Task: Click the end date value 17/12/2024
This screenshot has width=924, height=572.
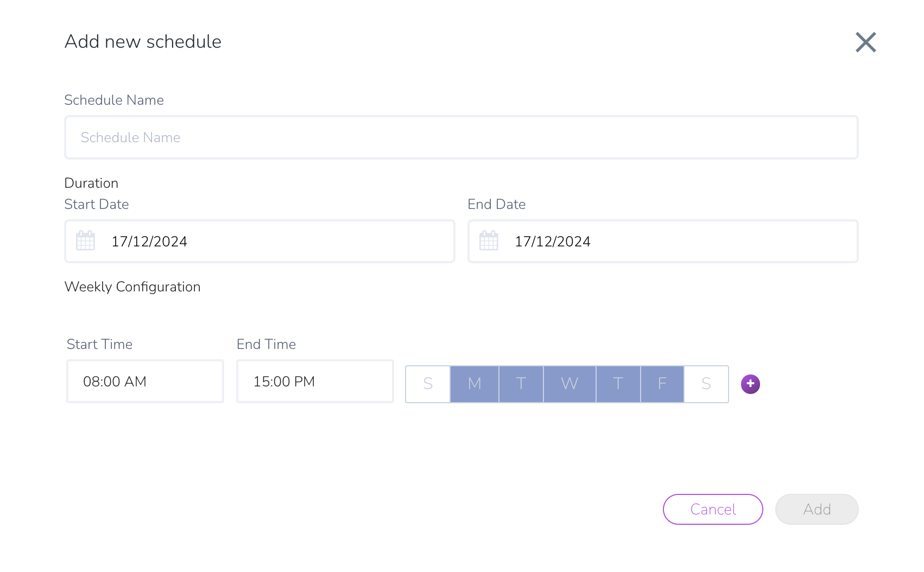Action: tap(553, 241)
